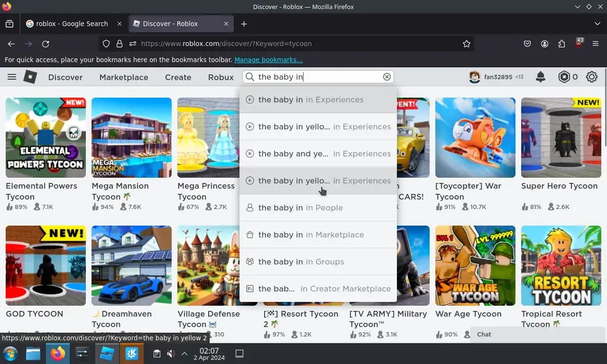Image resolution: width=607 pixels, height=364 pixels.
Task: Go back to the previous page
Action: (x=11, y=44)
